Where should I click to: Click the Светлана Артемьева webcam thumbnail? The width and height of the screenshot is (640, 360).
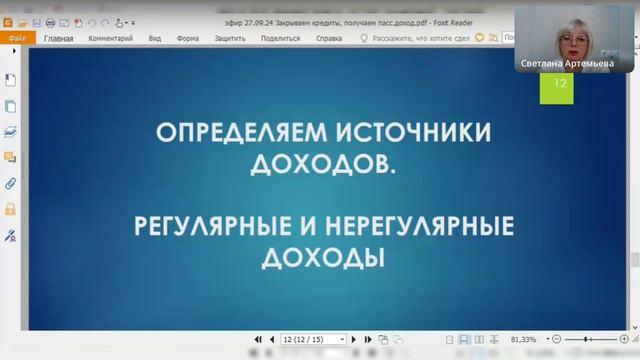point(574,40)
